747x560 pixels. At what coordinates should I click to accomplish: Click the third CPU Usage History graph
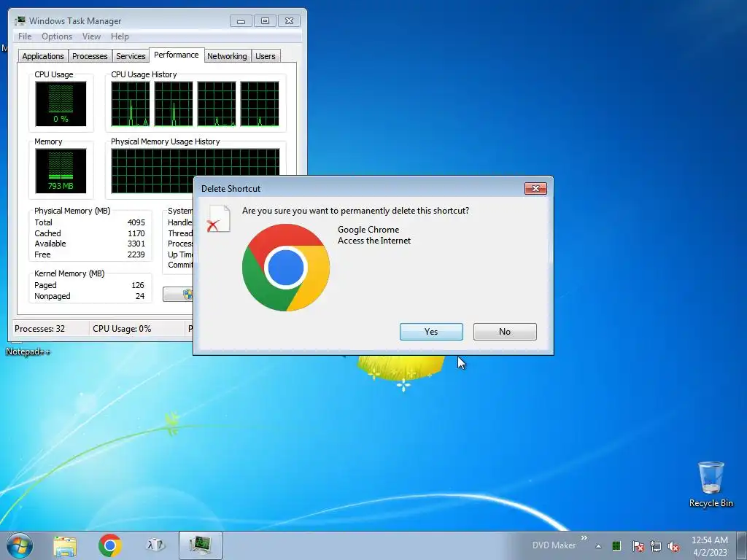[x=216, y=104]
